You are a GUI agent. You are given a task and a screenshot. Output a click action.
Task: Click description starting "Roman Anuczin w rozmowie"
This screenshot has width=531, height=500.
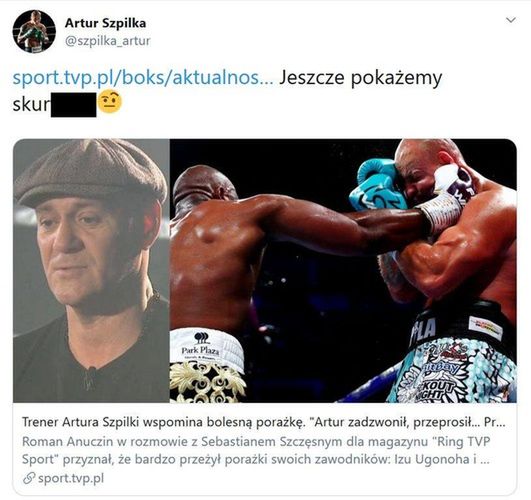point(256,450)
